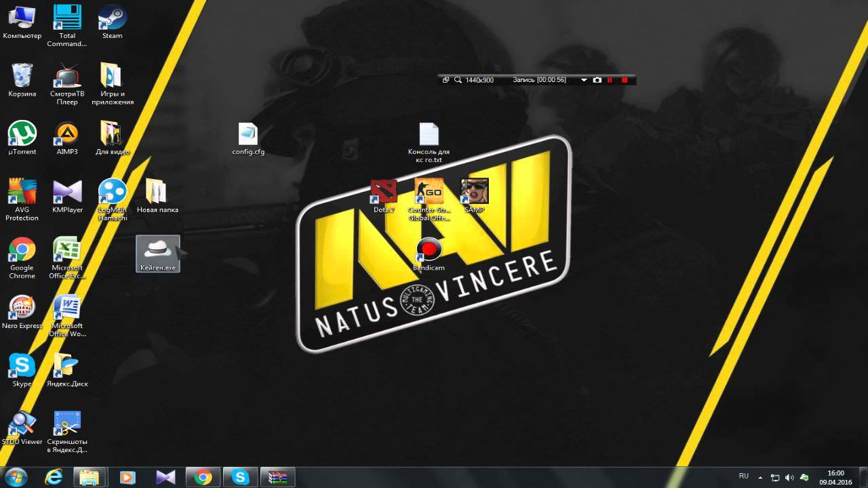Click the Bandicam window-select icon on recording bar
This screenshot has height=488, width=868.
tap(446, 80)
